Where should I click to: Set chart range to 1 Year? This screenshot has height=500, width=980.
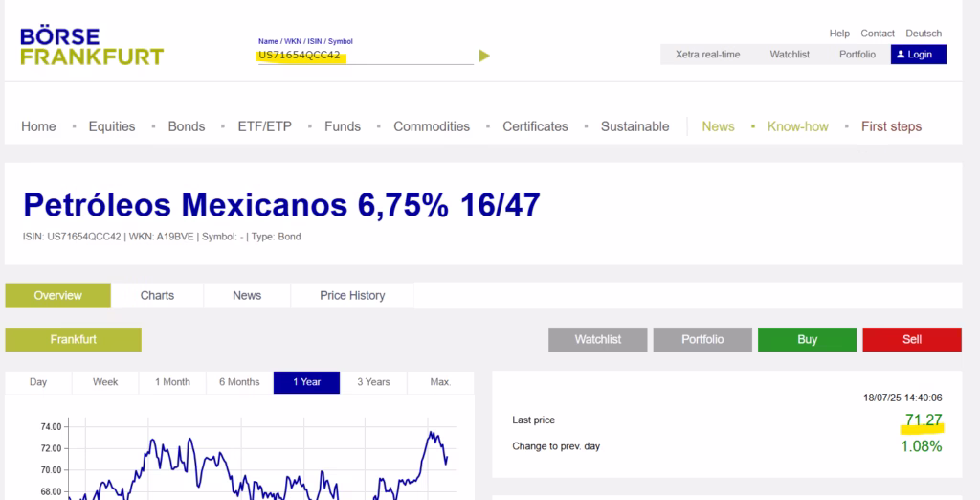coord(307,382)
